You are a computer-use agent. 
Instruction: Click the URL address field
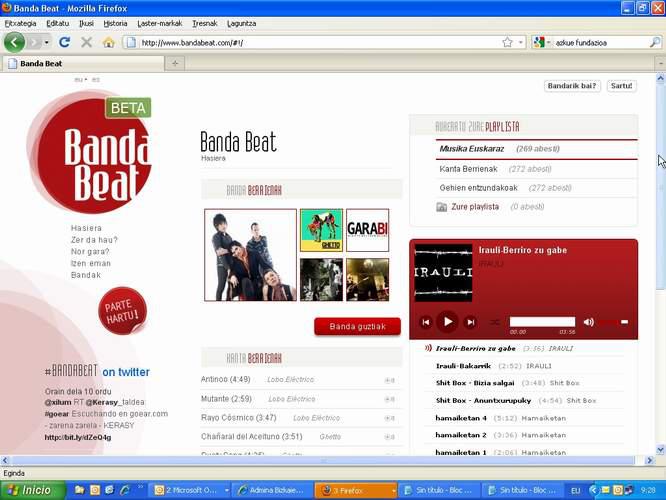[319, 42]
